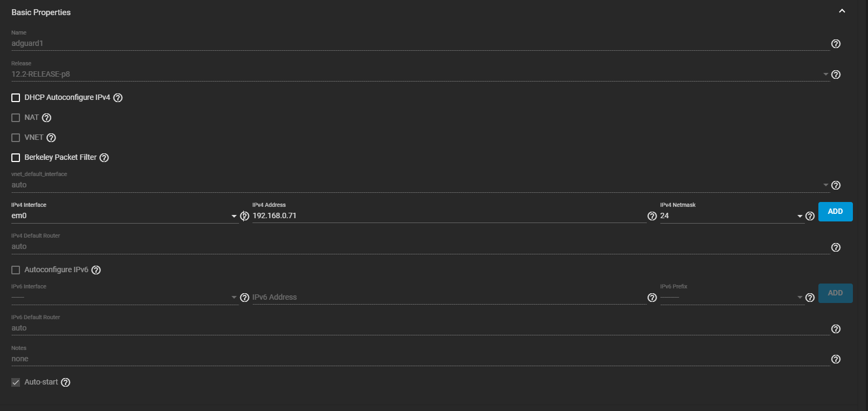This screenshot has height=411, width=868.
Task: Click help icon for the Notes field
Action: pos(836,359)
